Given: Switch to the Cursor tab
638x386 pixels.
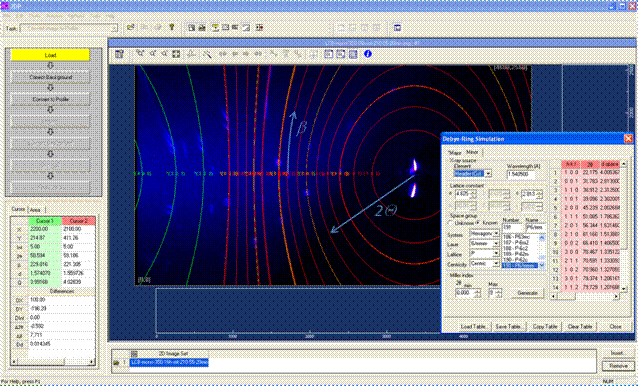Looking at the screenshot, I should coord(18,209).
